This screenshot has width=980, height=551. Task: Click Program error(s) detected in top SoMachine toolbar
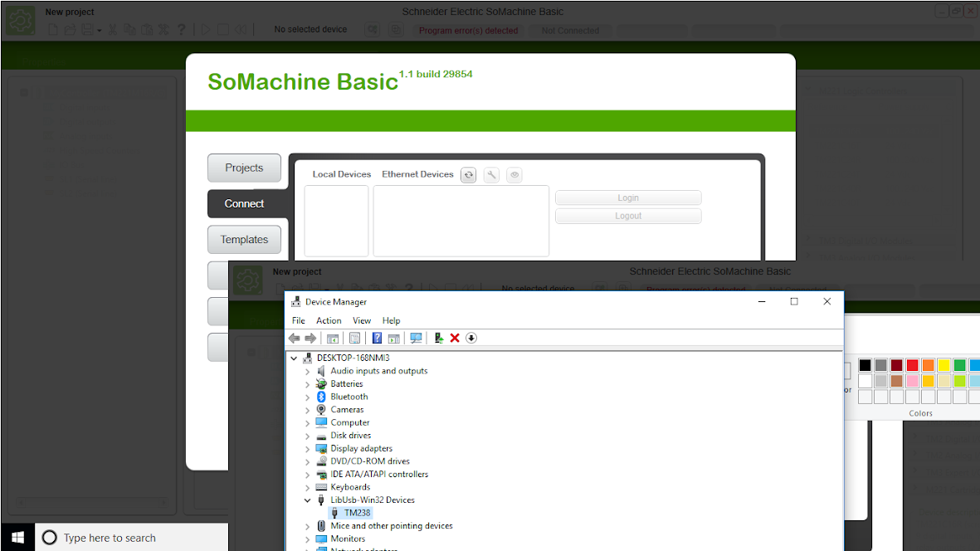[x=468, y=30]
